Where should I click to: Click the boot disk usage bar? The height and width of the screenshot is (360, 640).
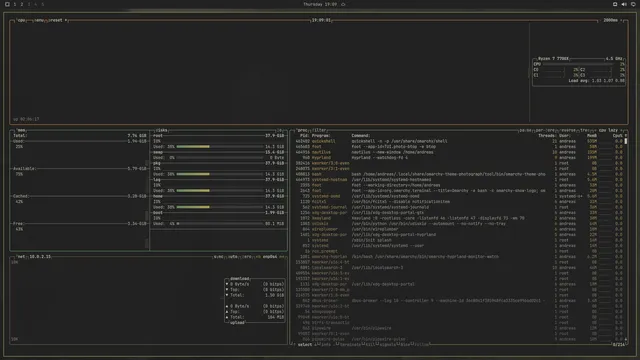[220, 224]
